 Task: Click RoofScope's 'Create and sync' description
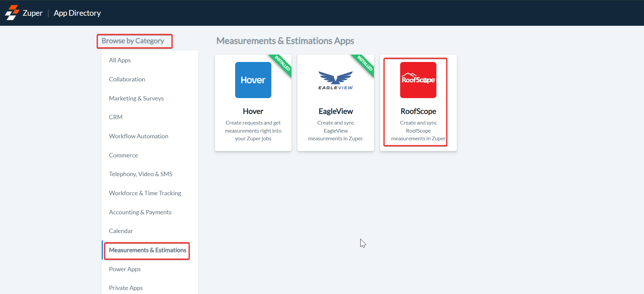point(418,123)
